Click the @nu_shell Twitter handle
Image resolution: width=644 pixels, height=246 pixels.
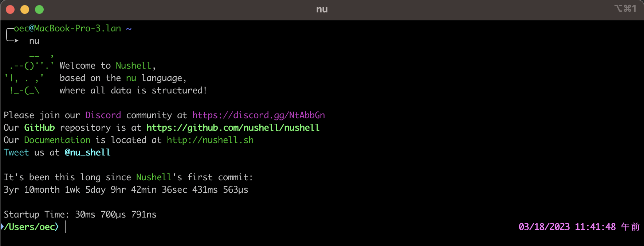coord(87,153)
